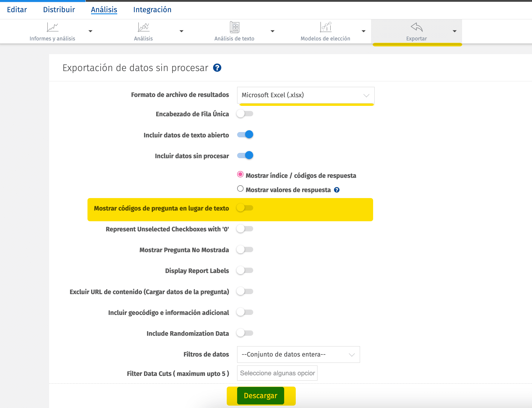Open the Integración menu
The width and height of the screenshot is (532, 408).
[x=152, y=9]
